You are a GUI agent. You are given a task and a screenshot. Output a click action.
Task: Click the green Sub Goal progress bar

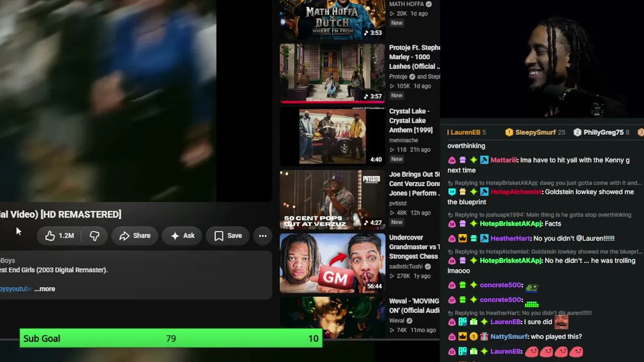tap(171, 338)
